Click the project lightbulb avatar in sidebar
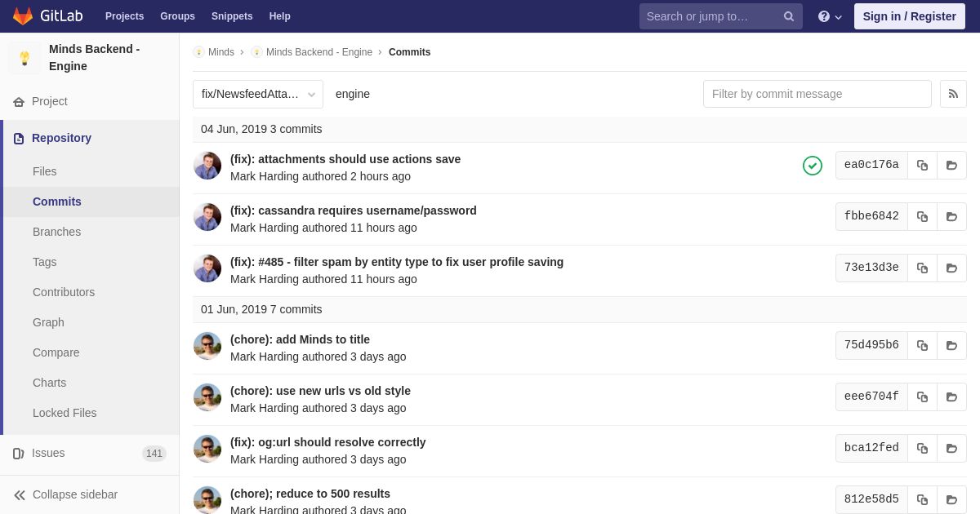Viewport: 980px width, 514px height. click(x=24, y=58)
